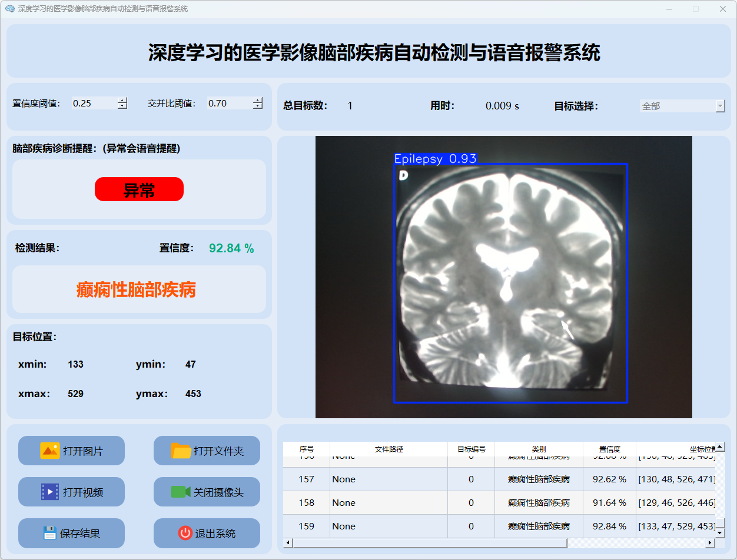Click table vertical scrollbar down arrow

click(720, 532)
